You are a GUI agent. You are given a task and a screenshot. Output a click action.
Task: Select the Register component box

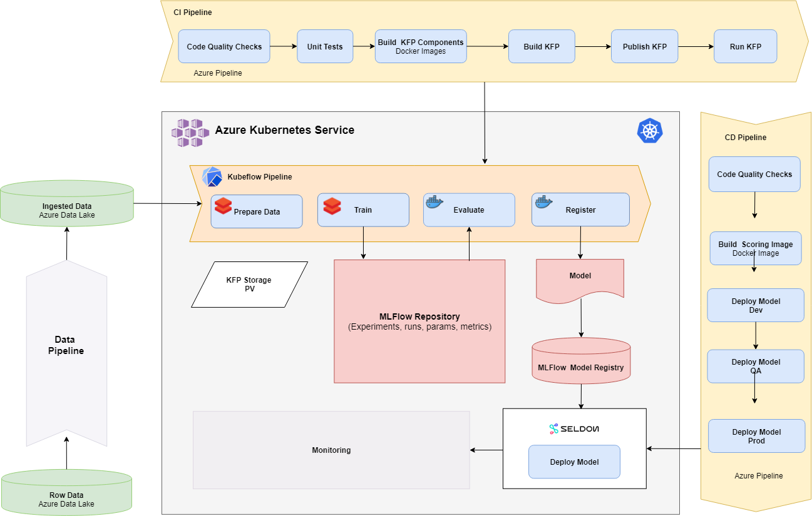580,210
